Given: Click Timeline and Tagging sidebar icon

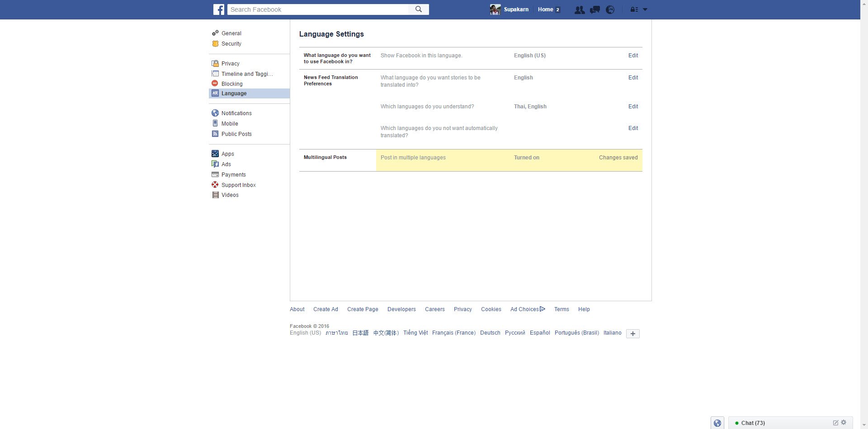Looking at the screenshot, I should coord(215,74).
